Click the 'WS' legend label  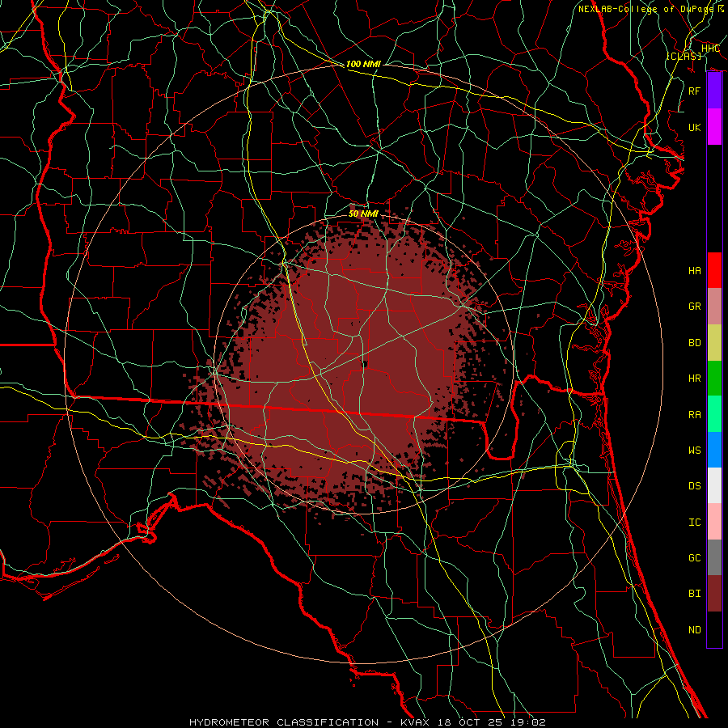pos(694,451)
